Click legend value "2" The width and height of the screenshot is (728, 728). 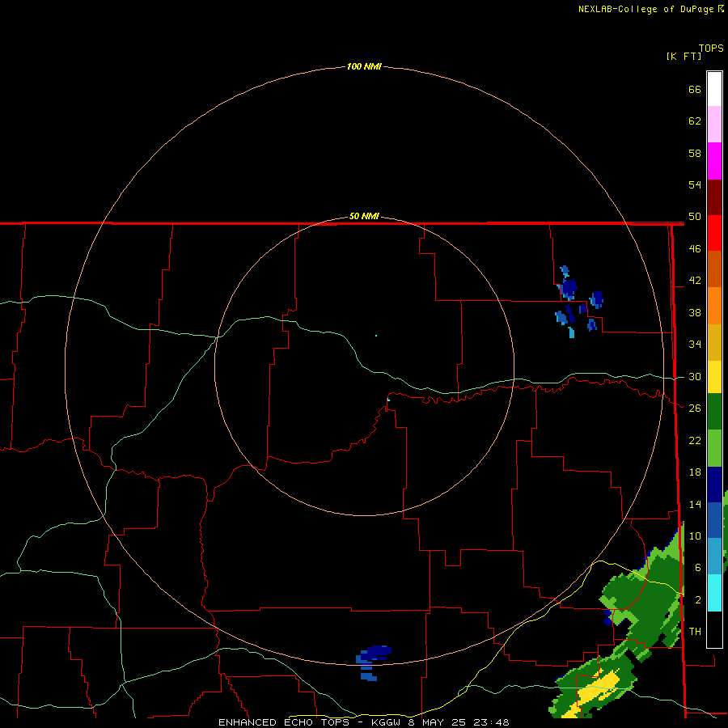[698, 600]
